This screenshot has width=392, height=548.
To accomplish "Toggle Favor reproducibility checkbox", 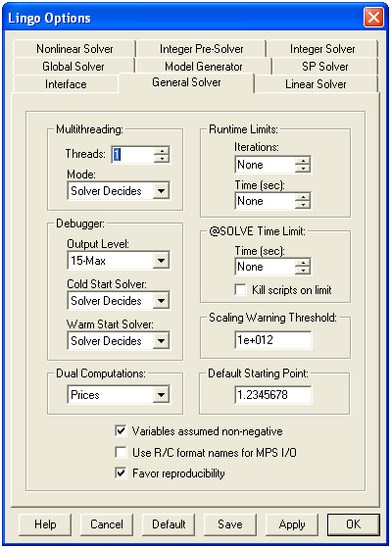I will coord(121,473).
